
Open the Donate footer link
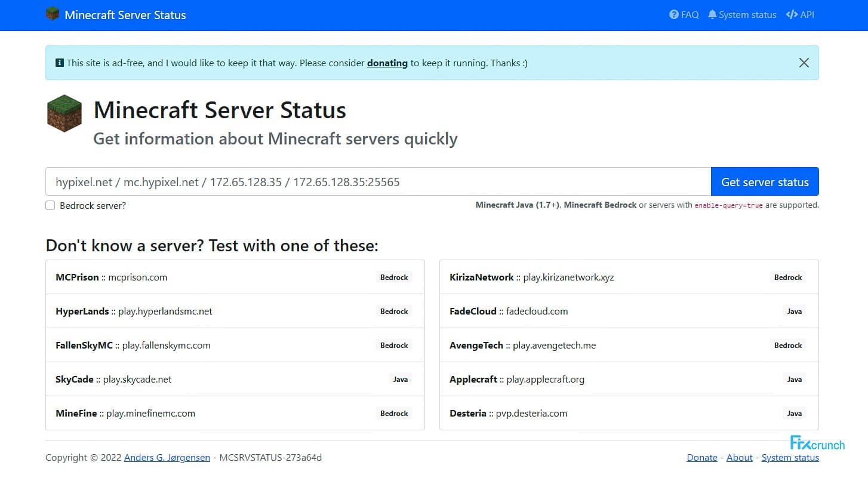[702, 458]
